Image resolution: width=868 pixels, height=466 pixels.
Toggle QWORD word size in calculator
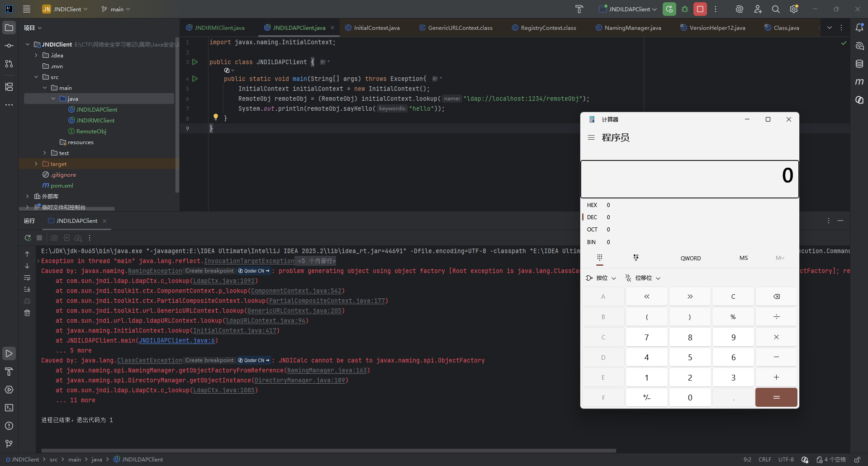click(x=691, y=258)
